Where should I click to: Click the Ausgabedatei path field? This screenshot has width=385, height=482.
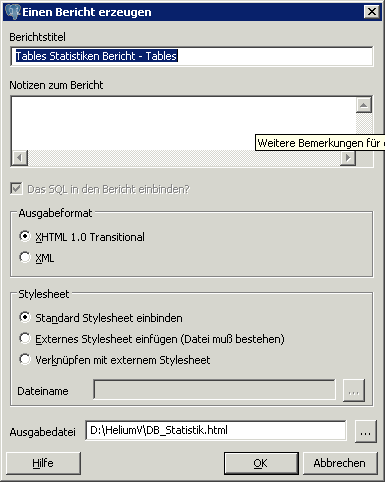pyautogui.click(x=216, y=430)
